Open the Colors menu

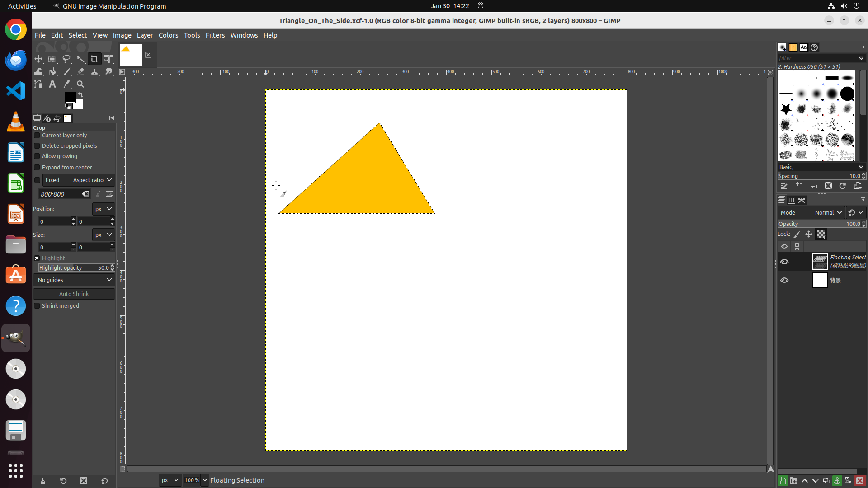[x=168, y=35]
